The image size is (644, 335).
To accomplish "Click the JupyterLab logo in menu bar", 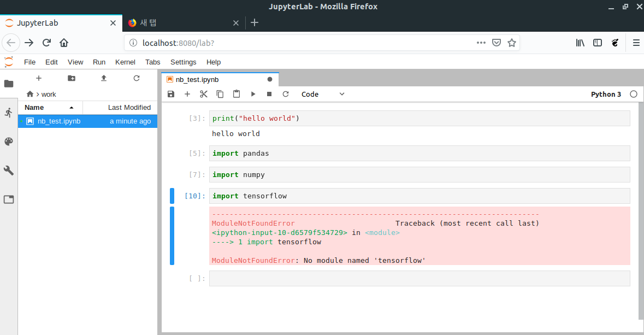I will (x=9, y=62).
